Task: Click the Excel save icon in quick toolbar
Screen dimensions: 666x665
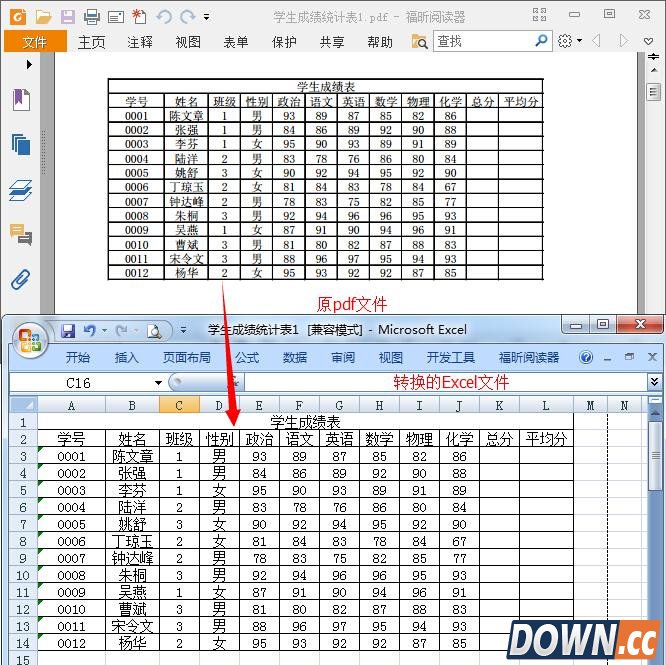Action: (x=68, y=331)
